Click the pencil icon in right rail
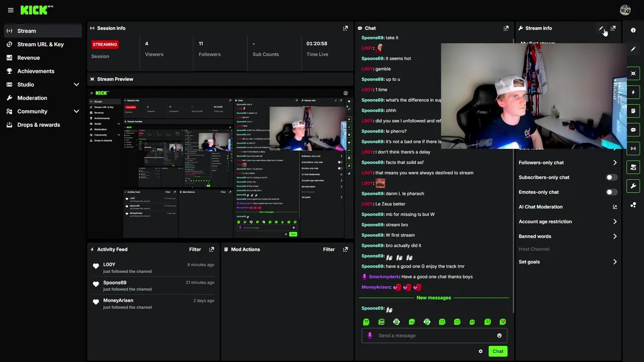 [633, 49]
